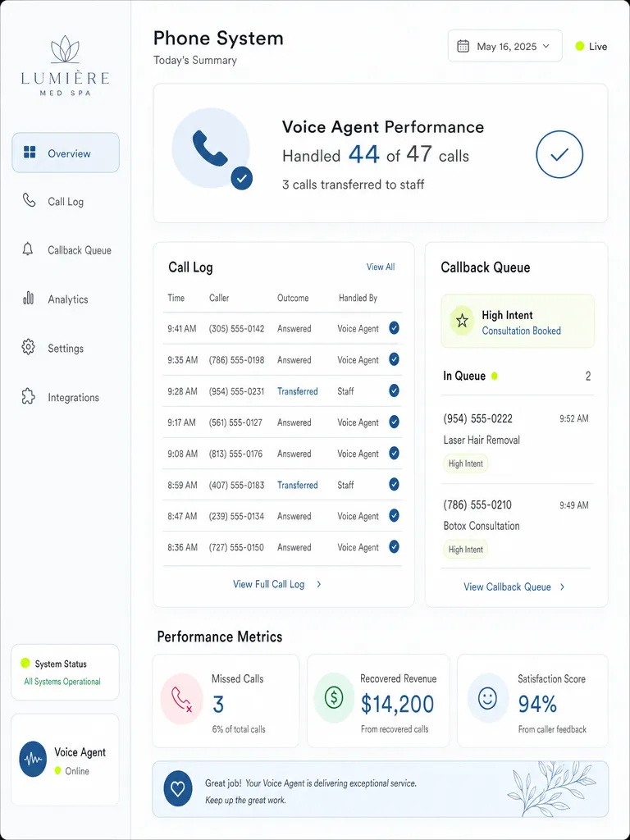Click check mark for 8:36 AM call
Viewport: 630px width, 840px height.
pos(394,546)
